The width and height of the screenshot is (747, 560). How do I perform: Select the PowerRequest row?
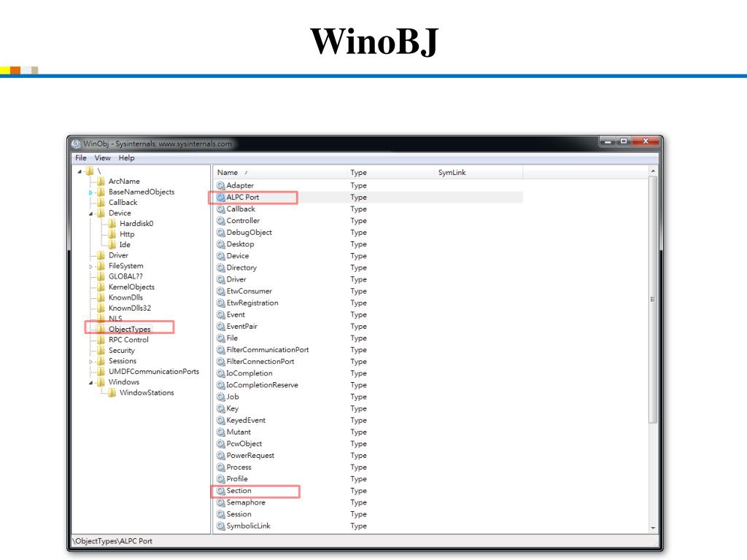(368, 456)
